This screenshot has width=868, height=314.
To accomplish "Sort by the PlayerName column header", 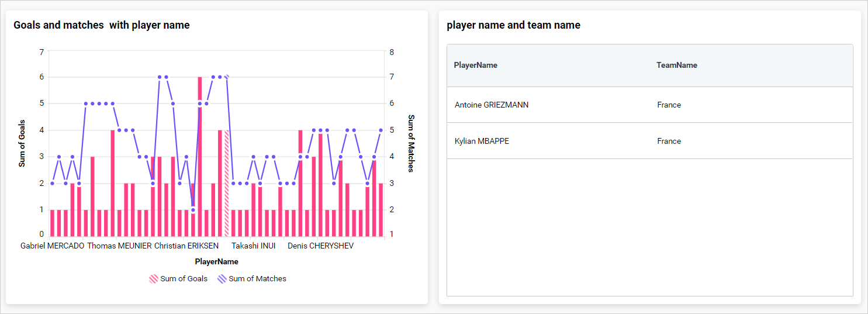I will pyautogui.click(x=476, y=65).
